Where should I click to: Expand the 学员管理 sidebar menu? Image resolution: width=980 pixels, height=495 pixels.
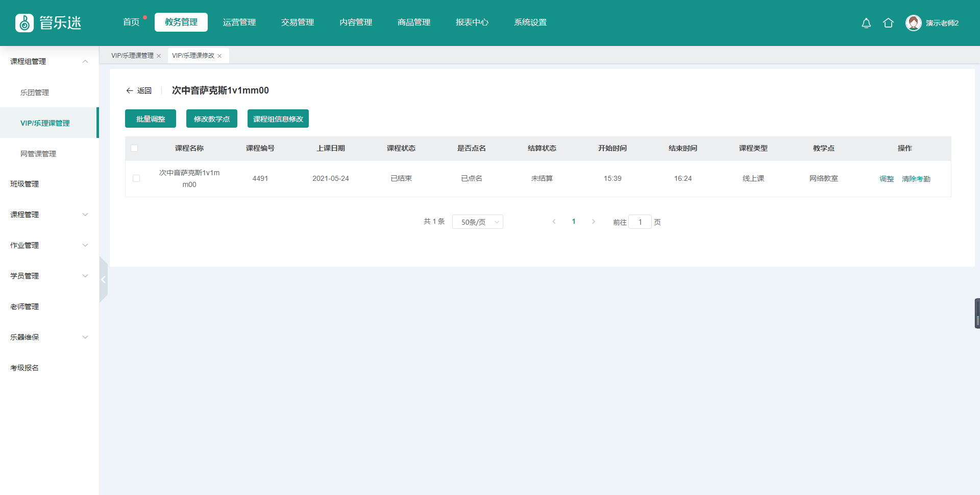[85, 276]
